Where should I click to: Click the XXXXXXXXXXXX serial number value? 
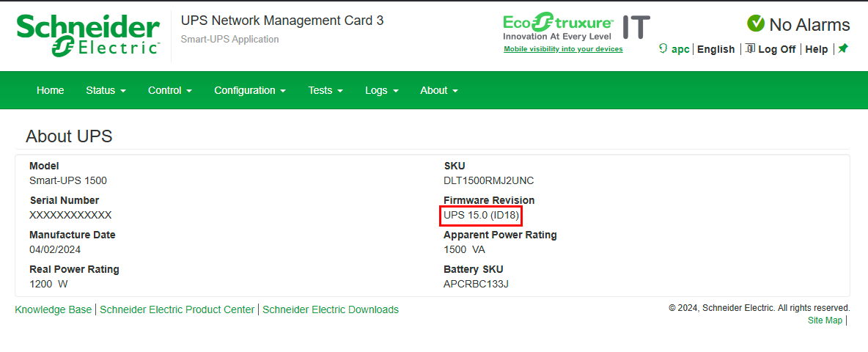(x=70, y=215)
